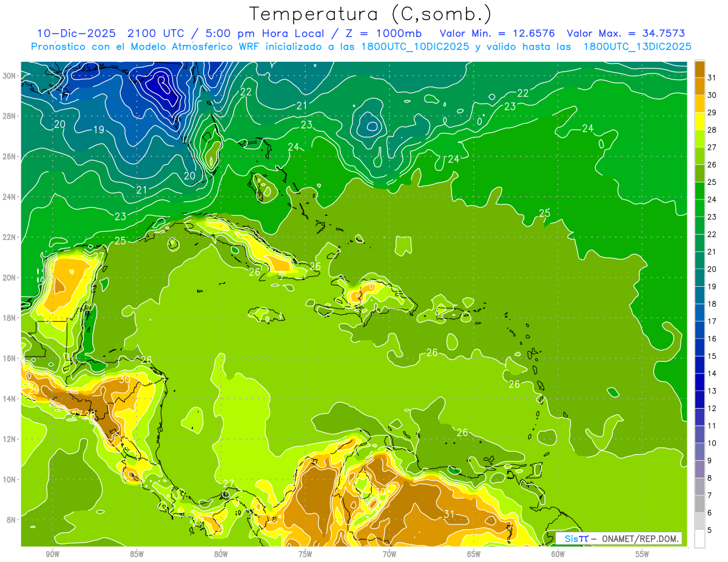Image resolution: width=728 pixels, height=562 pixels.
Task: Click the 85W longitude axis label
Action: coord(136,554)
